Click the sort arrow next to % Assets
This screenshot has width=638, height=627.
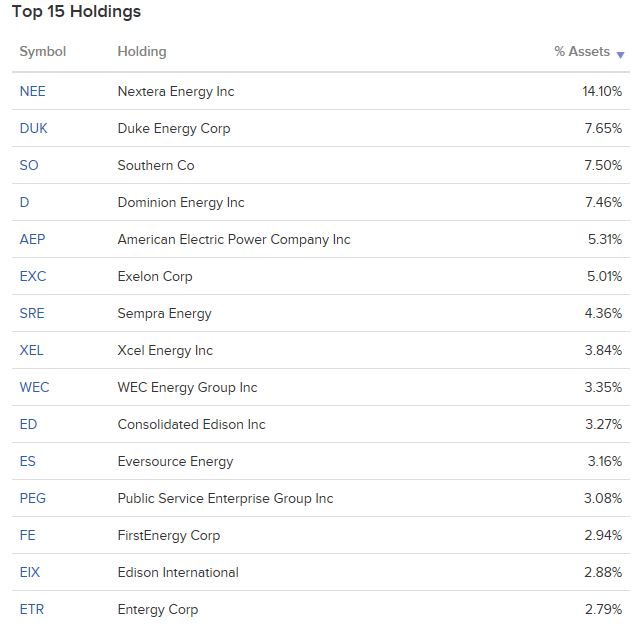click(x=621, y=54)
